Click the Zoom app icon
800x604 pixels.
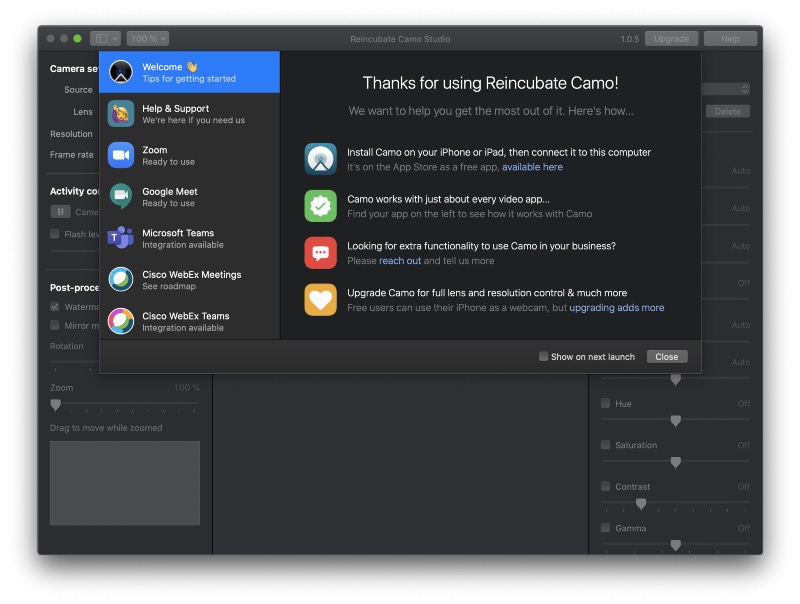point(121,155)
